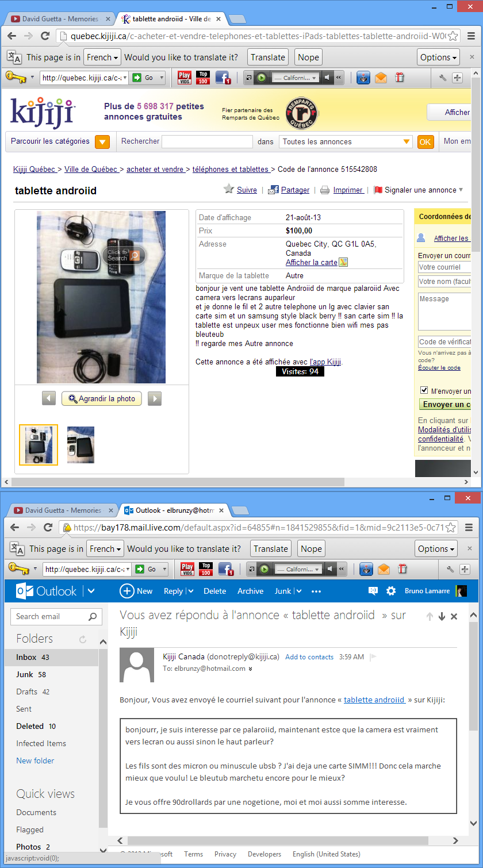The width and height of the screenshot is (483, 868).
Task: Open Reply options dropdown arrow in Outlook
Action: tap(190, 591)
